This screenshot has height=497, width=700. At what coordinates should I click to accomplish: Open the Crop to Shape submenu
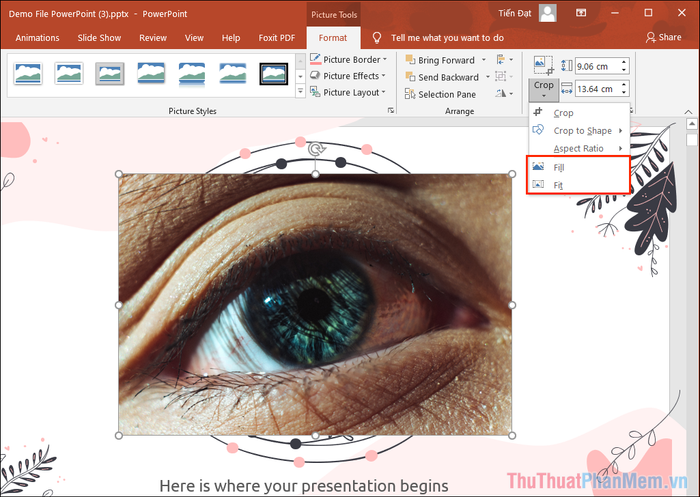coord(579,131)
